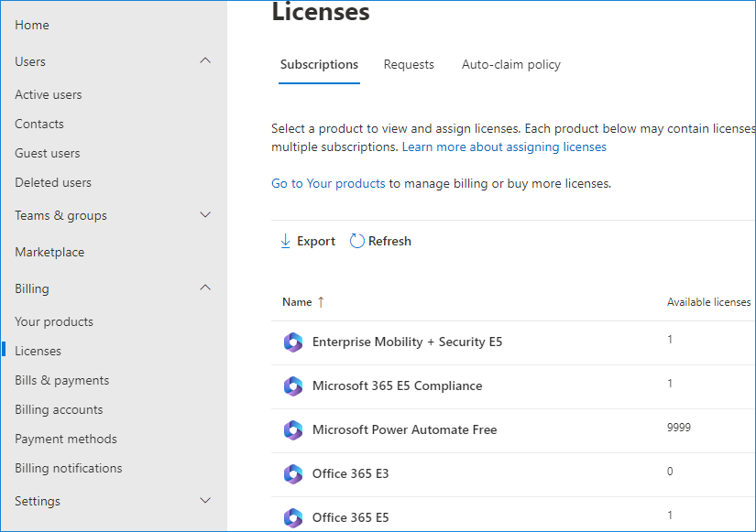Select Licenses in the sidebar

coord(38,351)
